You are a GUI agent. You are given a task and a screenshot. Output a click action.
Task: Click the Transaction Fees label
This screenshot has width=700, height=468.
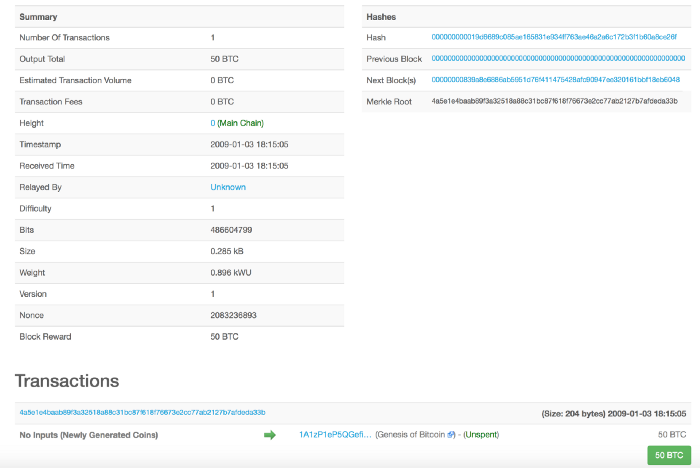click(x=51, y=102)
